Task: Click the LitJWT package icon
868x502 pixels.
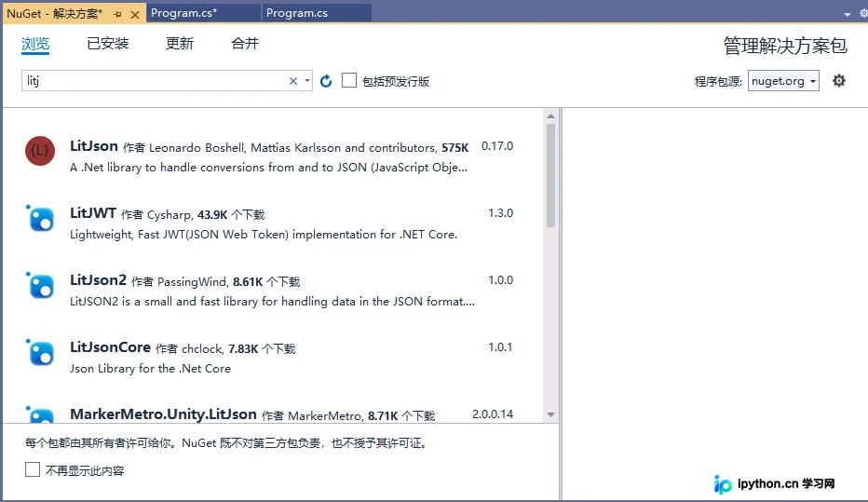Action: pyautogui.click(x=40, y=218)
